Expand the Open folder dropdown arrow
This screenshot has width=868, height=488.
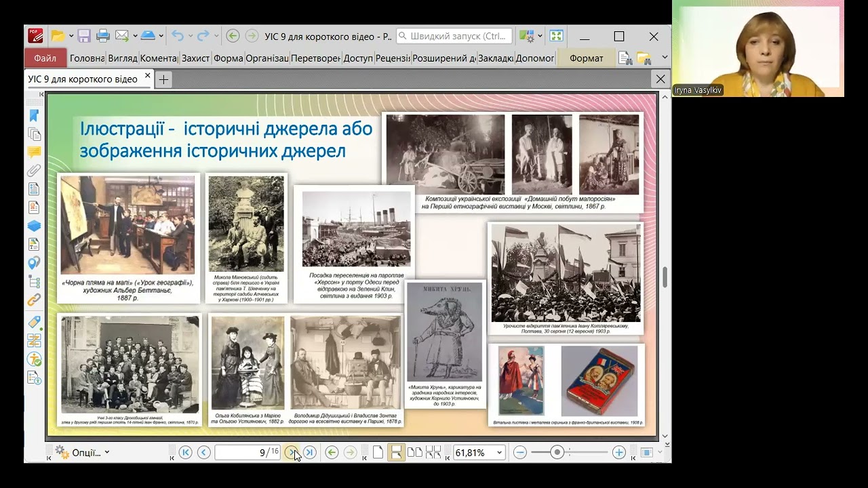71,36
